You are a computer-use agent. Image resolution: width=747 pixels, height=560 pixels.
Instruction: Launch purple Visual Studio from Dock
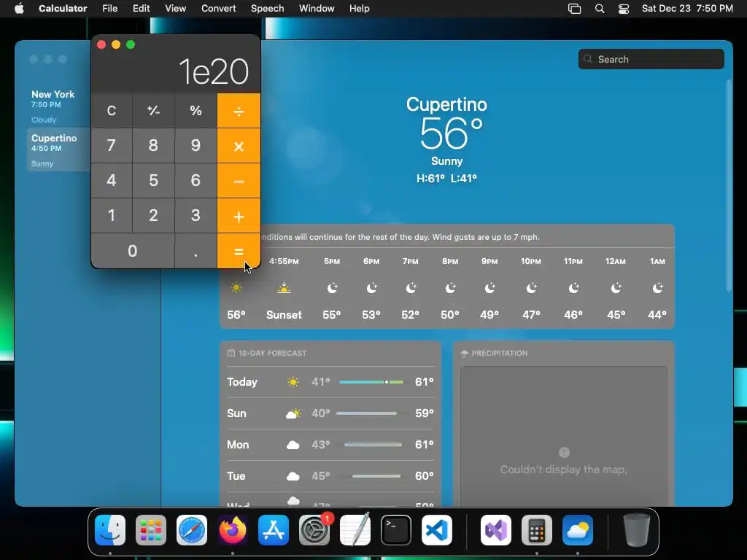pos(496,530)
